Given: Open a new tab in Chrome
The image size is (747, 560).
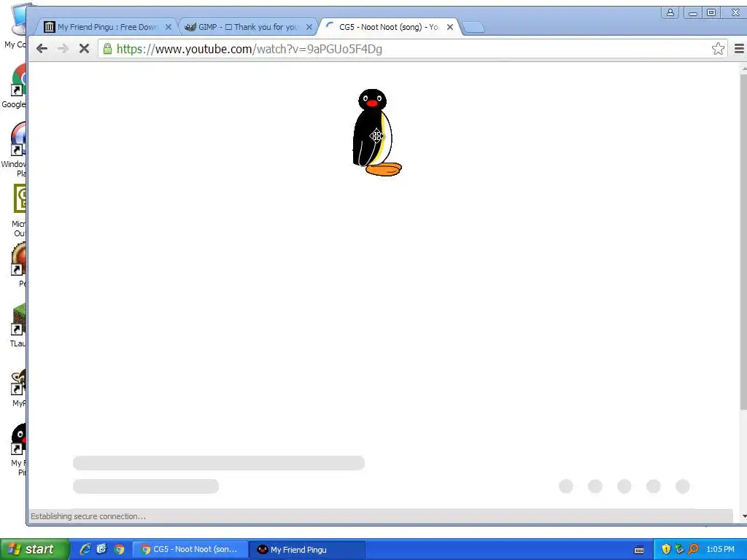Looking at the screenshot, I should coord(473,28).
